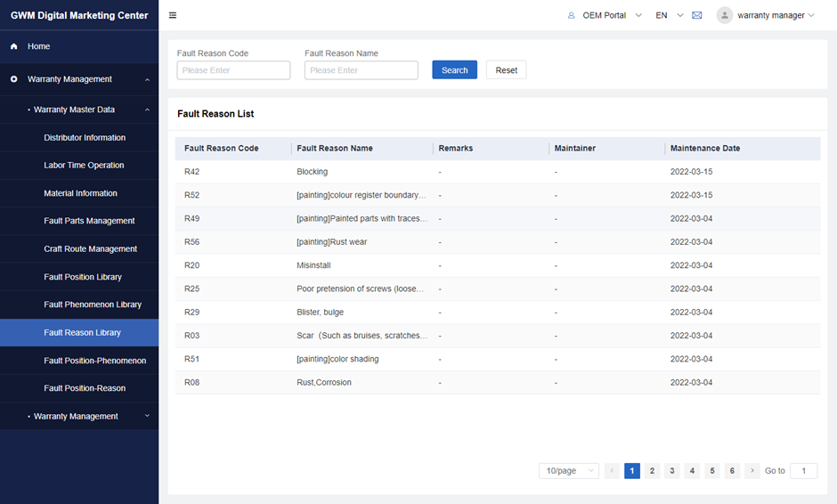Open Fault Phenomenon Library menu item
The width and height of the screenshot is (837, 504).
pyautogui.click(x=93, y=305)
